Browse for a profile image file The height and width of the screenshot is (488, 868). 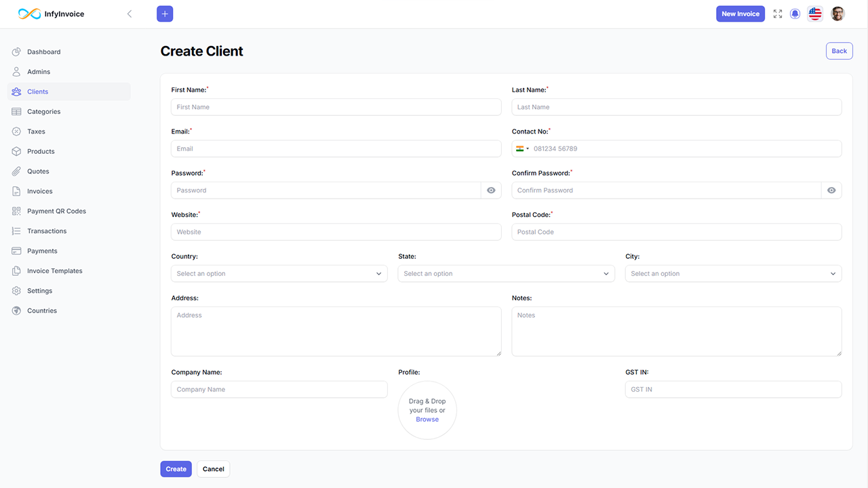(x=427, y=419)
